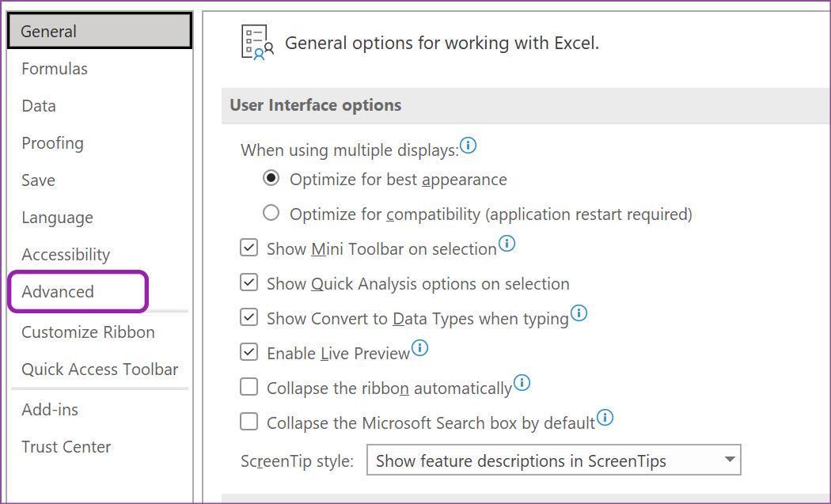This screenshot has width=831, height=504.
Task: Select Optimize for compatibility radio button
Action: (271, 213)
